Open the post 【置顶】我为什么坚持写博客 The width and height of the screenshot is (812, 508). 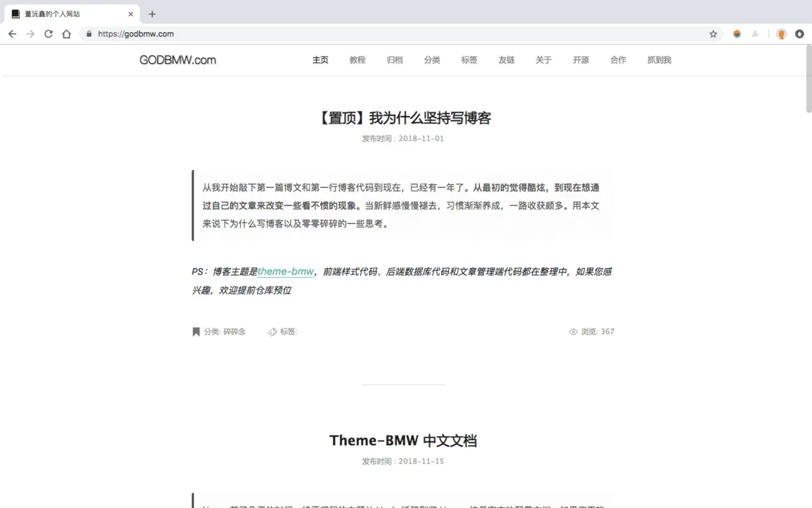pyautogui.click(x=403, y=118)
